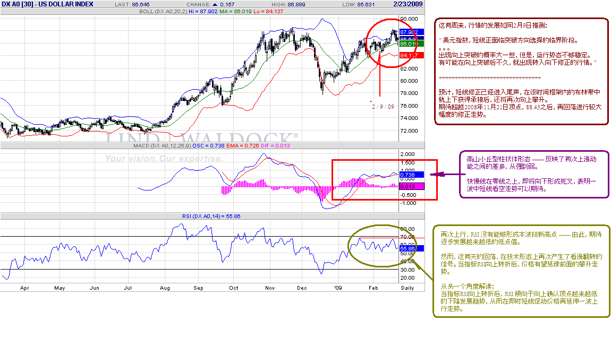Click the BOLL (DX A0,20,2) study label
This screenshot has width=611, height=364.
[x=163, y=12]
